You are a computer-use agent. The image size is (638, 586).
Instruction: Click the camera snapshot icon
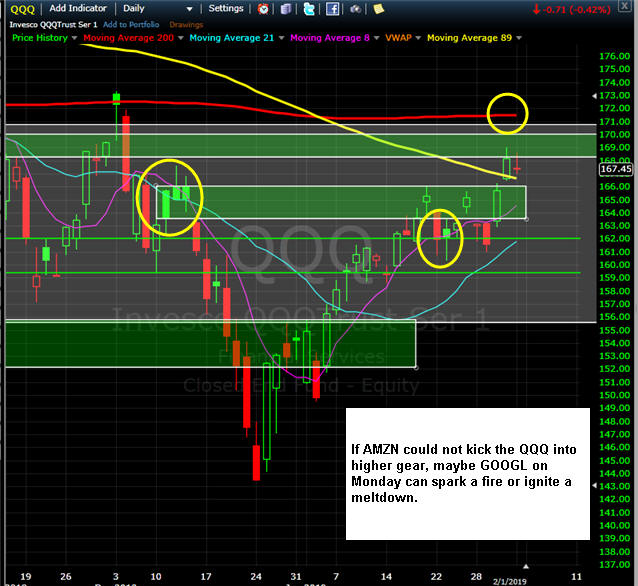pos(355,9)
